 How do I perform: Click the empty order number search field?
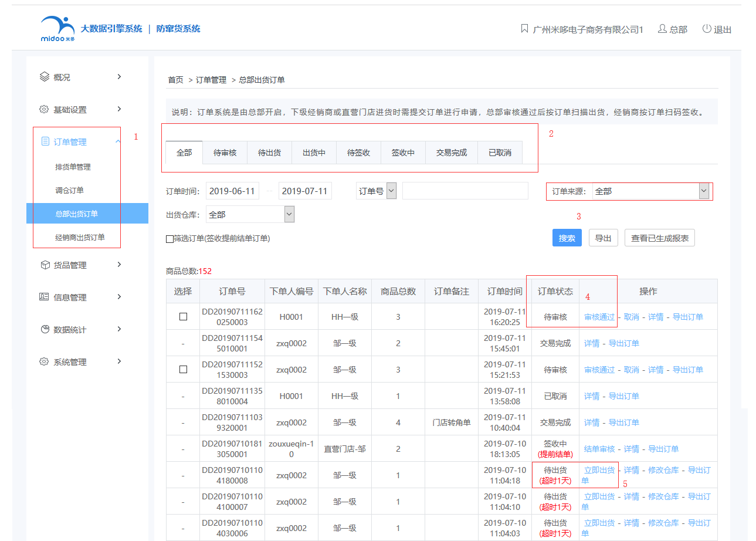pos(465,191)
